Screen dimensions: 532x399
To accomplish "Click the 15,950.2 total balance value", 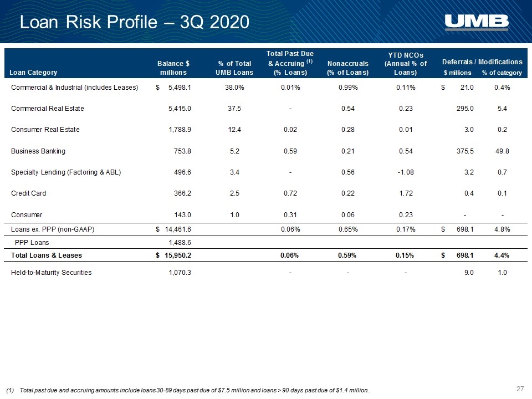I will tap(178, 255).
